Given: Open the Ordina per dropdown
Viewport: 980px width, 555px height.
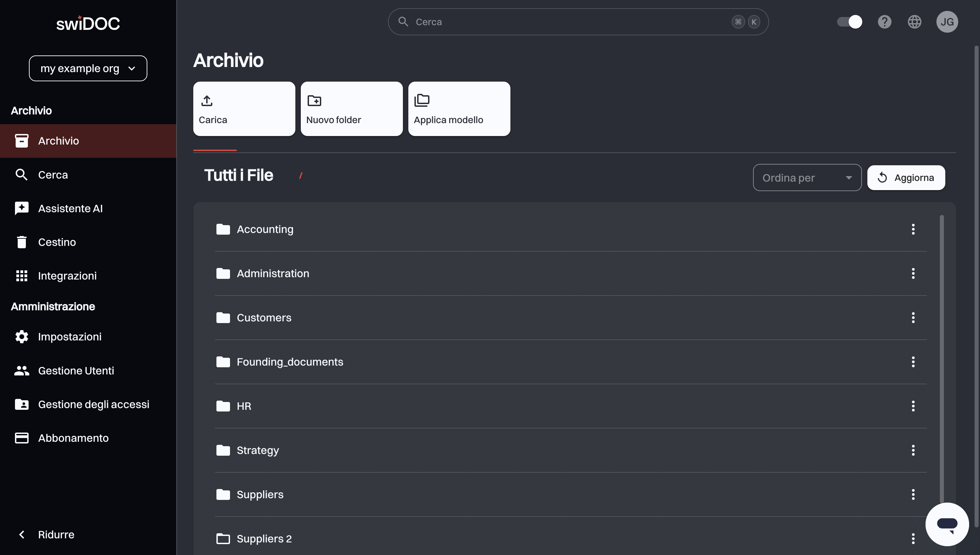Looking at the screenshot, I should [x=807, y=178].
